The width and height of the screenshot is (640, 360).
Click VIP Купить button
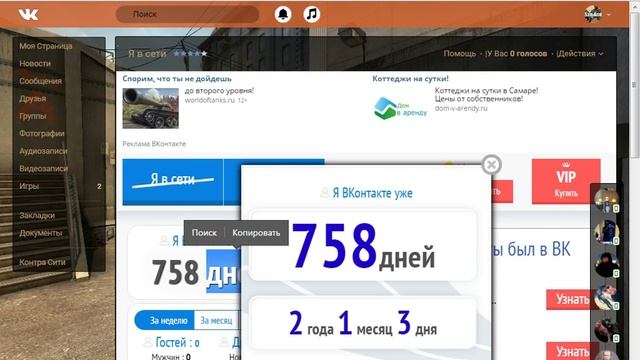tap(566, 181)
